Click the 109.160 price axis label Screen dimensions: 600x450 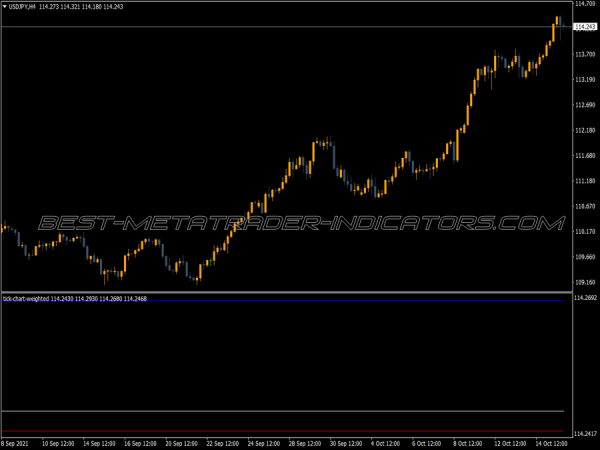(585, 282)
